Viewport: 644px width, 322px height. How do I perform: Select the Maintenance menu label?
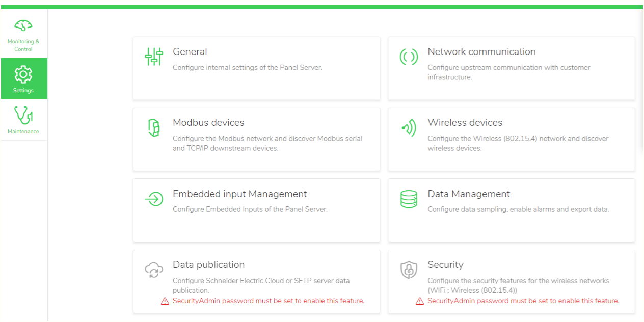pyautogui.click(x=23, y=131)
